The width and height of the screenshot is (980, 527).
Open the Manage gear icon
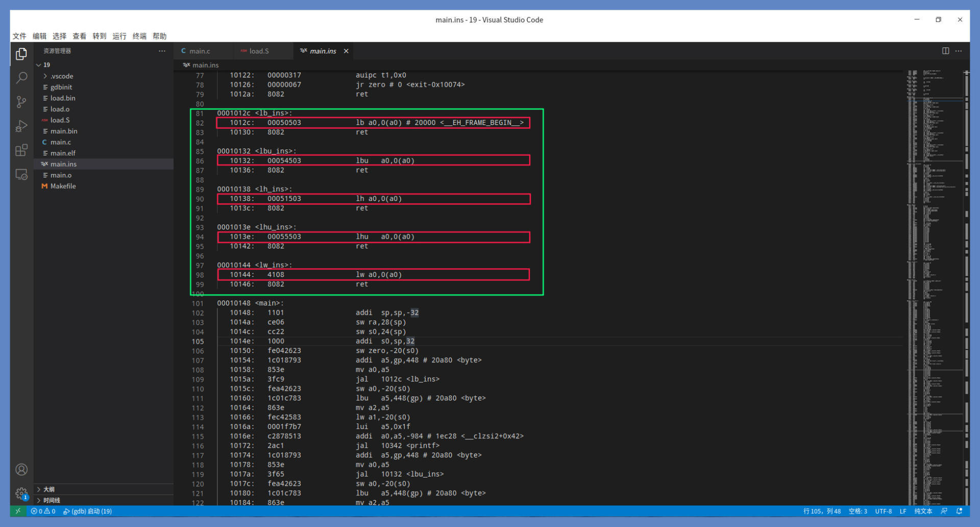[21, 493]
